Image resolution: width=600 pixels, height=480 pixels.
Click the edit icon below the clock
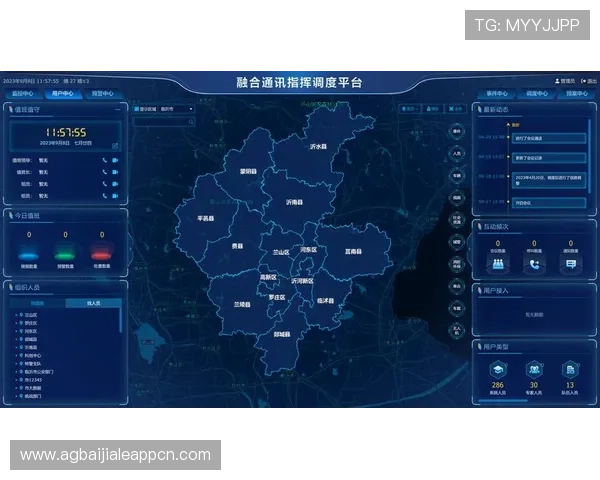(x=115, y=145)
